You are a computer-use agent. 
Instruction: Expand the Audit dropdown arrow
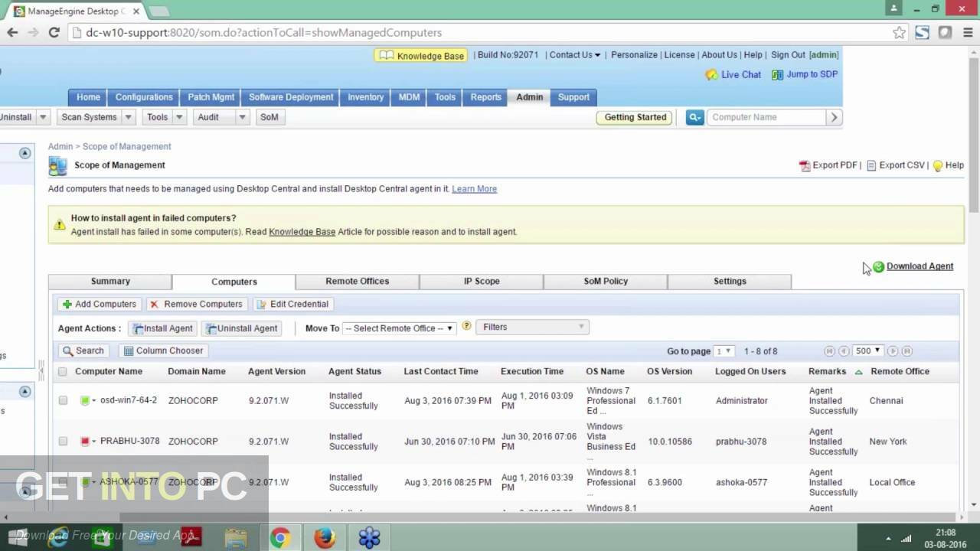click(x=242, y=117)
